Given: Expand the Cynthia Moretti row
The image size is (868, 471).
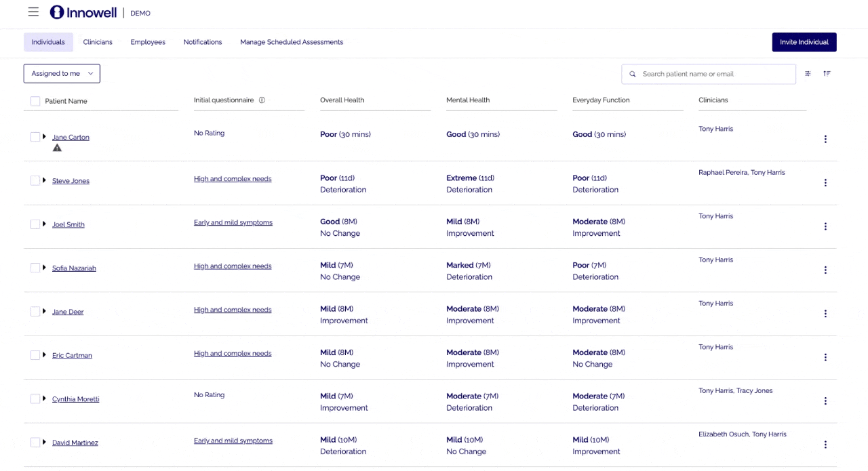Looking at the screenshot, I should 45,398.
